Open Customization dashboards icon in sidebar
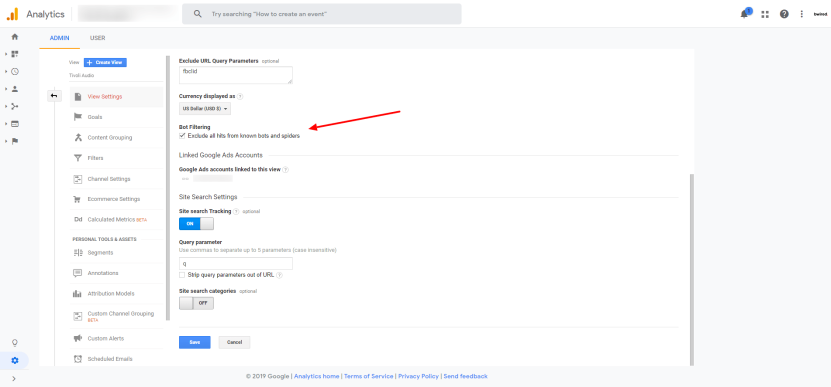This screenshot has width=831, height=387. pyautogui.click(x=15, y=54)
